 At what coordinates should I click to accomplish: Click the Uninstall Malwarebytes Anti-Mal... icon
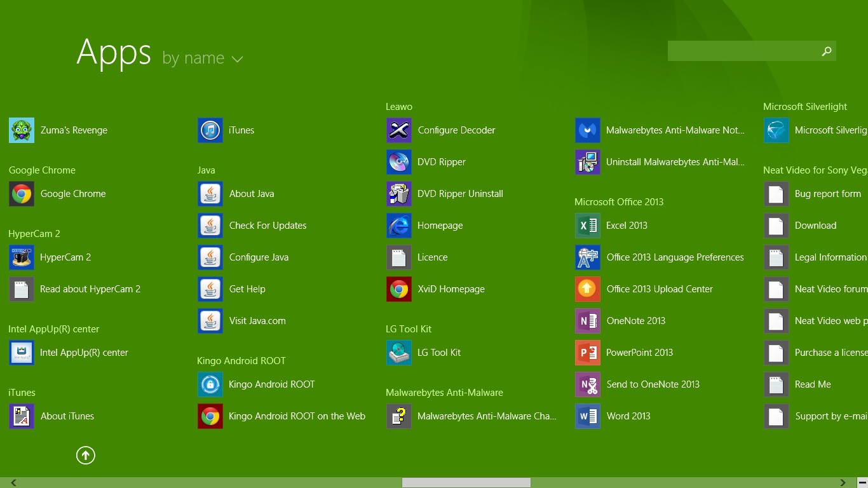pos(588,162)
